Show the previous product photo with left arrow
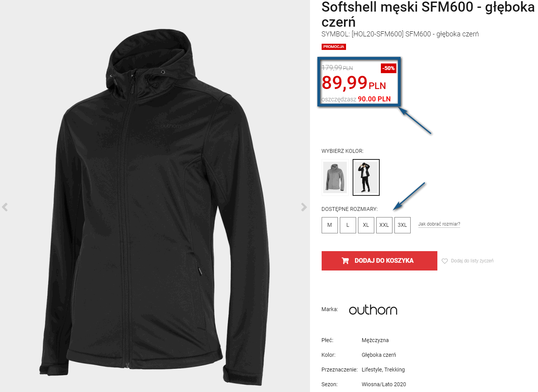 [x=5, y=207]
